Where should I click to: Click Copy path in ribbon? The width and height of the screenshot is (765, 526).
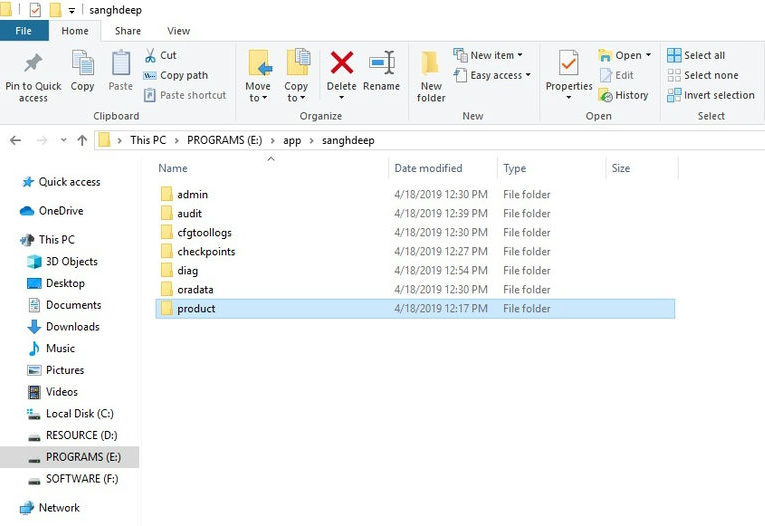pos(176,76)
